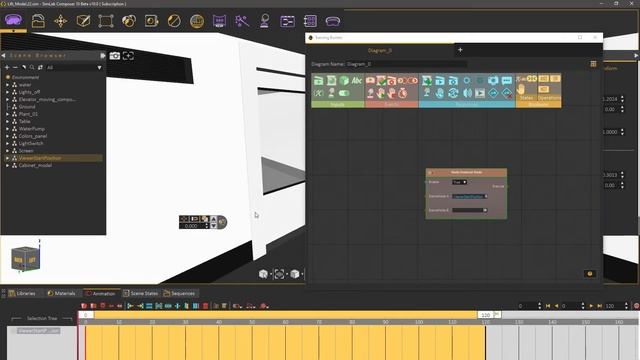Expand the WaterPump tree node
The image size is (640, 360).
pos(7,129)
